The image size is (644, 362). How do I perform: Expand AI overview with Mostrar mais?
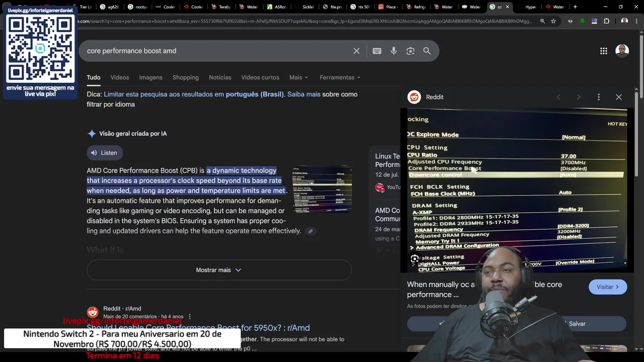219,270
